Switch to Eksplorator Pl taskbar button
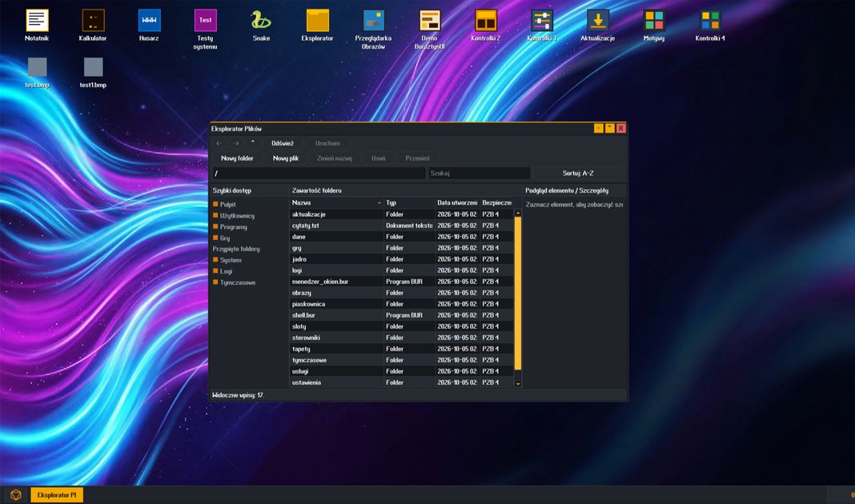This screenshot has height=504, width=855. click(57, 494)
